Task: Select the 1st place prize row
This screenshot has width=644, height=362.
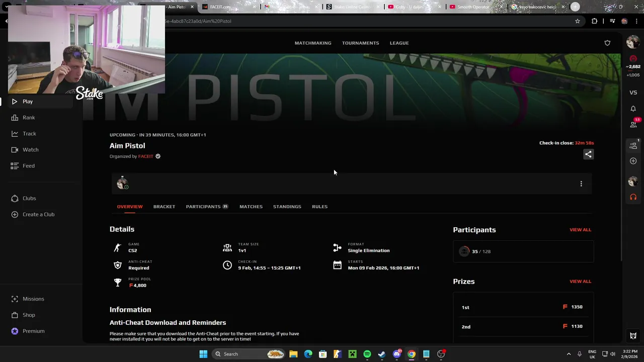Action: tap(523, 307)
